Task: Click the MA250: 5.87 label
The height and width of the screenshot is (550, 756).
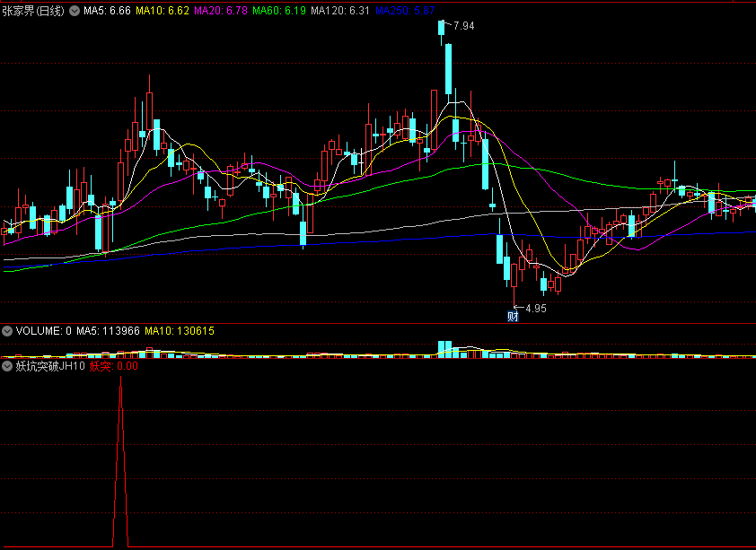Action: (405, 11)
